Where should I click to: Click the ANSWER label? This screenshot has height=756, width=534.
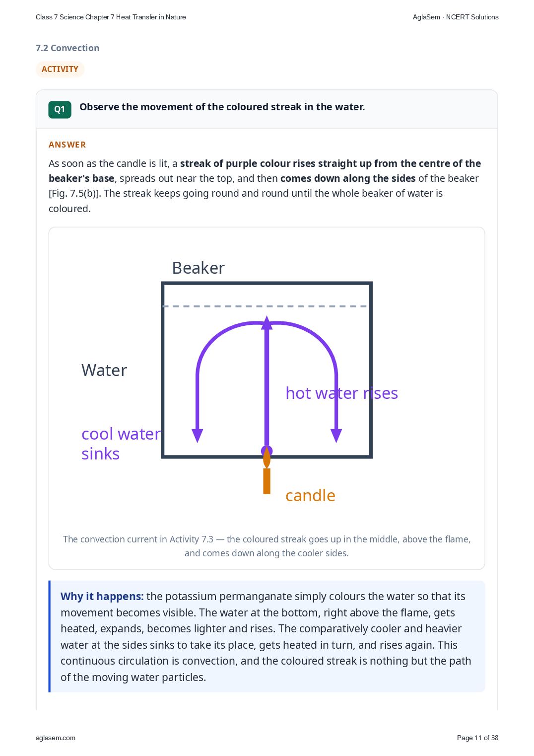tap(67, 145)
